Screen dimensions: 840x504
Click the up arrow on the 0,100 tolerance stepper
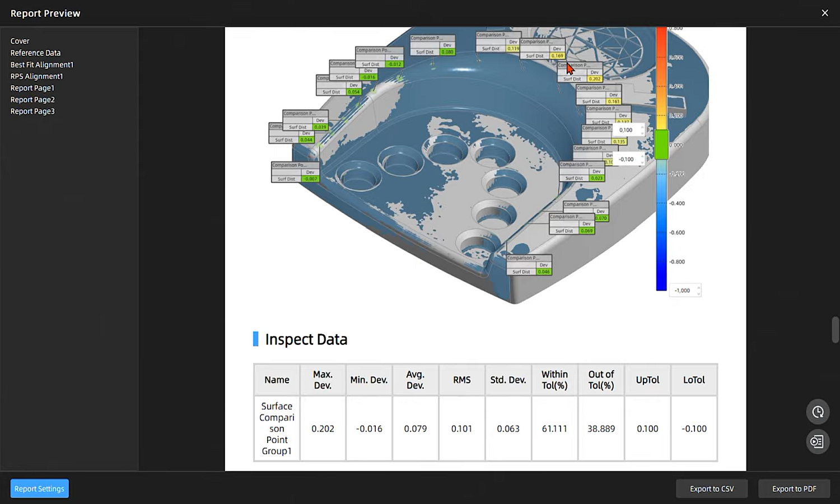point(642,127)
